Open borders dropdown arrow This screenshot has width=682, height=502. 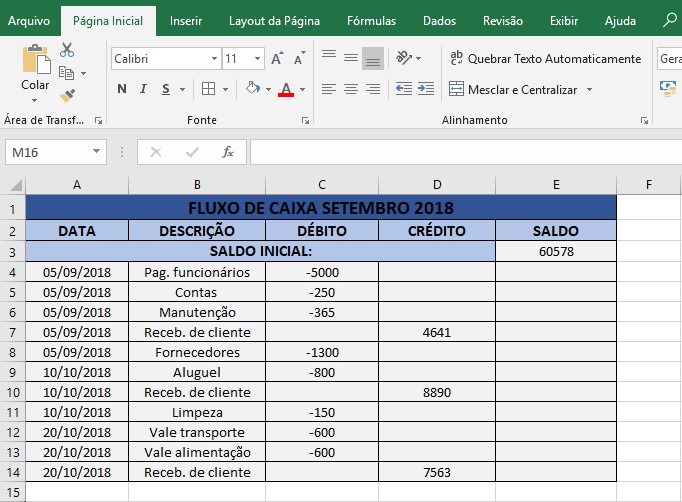click(225, 90)
